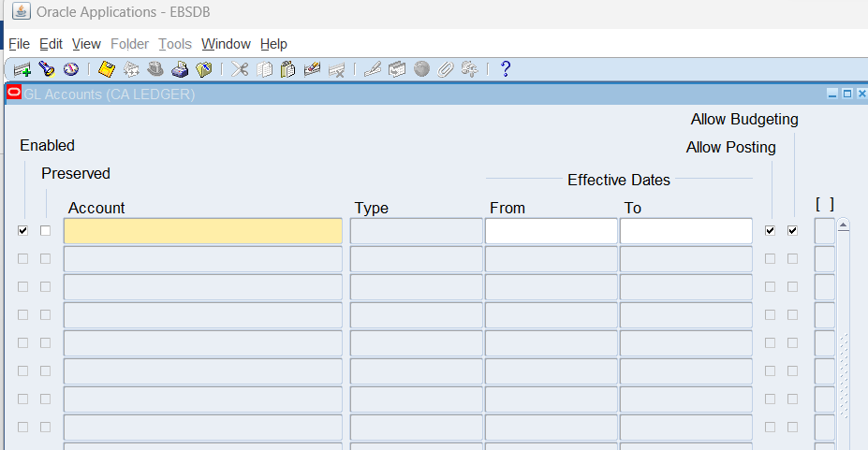The height and width of the screenshot is (450, 868).
Task: Click the 'Effective Dates' header label
Action: [619, 180]
